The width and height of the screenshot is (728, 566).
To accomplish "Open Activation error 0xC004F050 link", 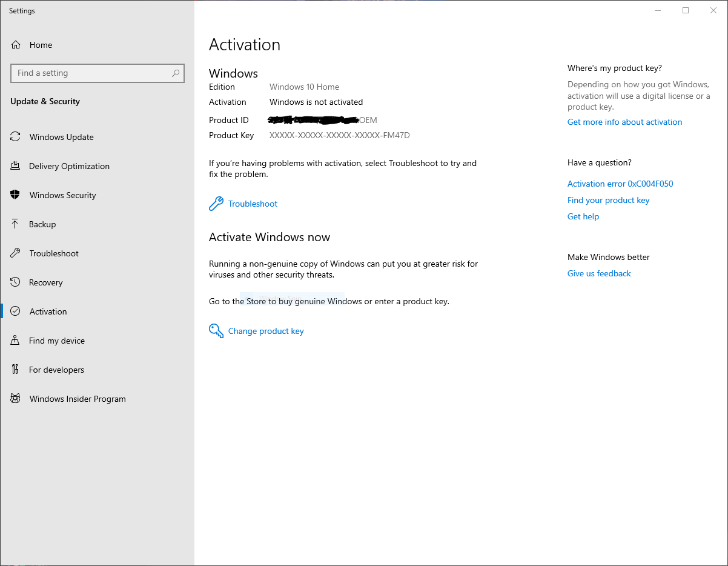I will click(x=620, y=184).
